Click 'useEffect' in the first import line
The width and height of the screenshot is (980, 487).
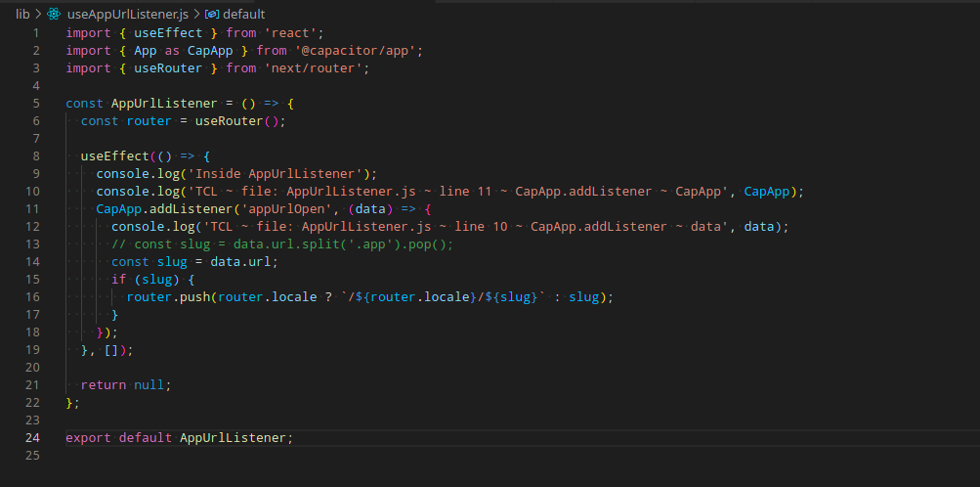pyautogui.click(x=168, y=32)
